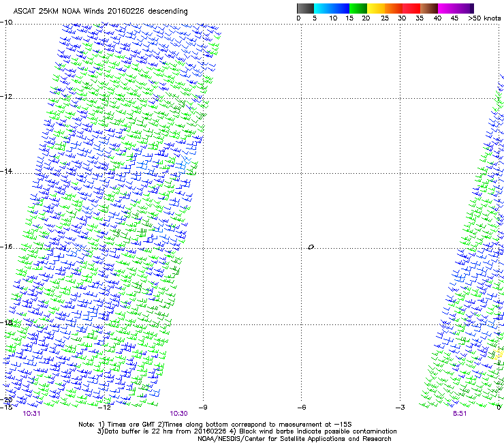Click the '-12' latitude label on left axis
The image size is (504, 443).
[x=6, y=96]
